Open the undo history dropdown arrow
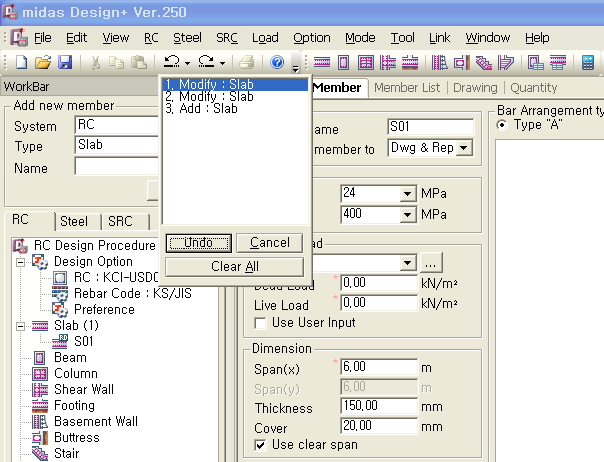 (187, 63)
